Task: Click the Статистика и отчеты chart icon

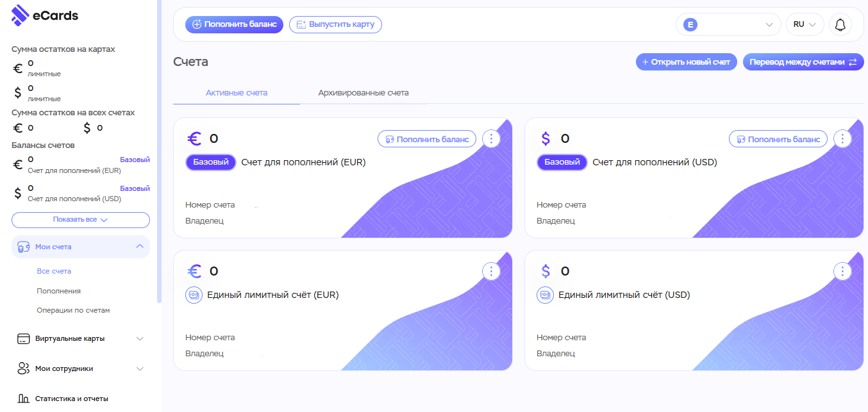Action: point(24,399)
